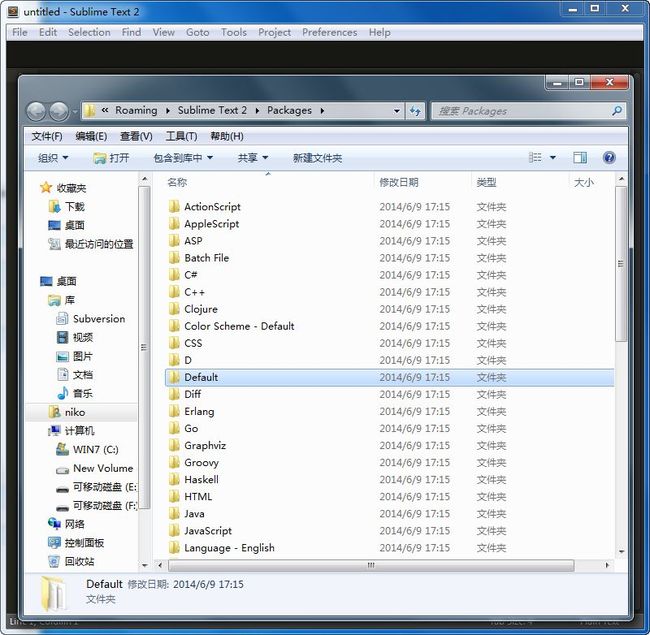The width and height of the screenshot is (650, 635).
Task: Open Sublime Text File menu
Action: pos(20,32)
